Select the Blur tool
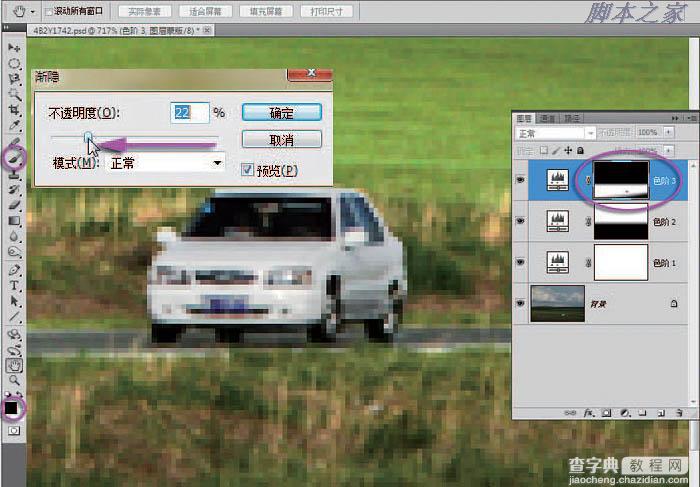 14,236
